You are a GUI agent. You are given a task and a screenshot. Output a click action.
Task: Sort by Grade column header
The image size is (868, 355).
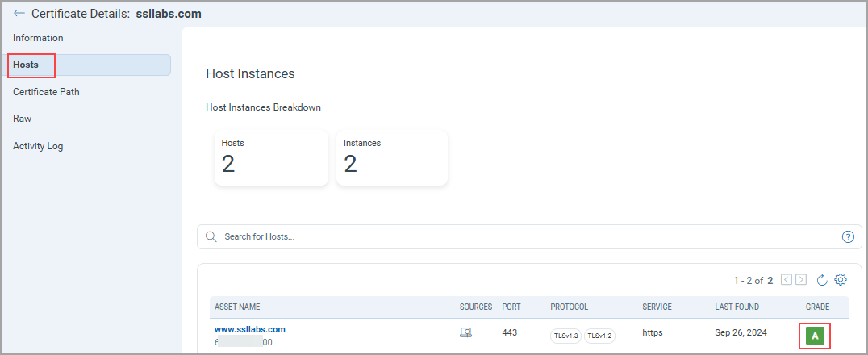[x=818, y=307]
